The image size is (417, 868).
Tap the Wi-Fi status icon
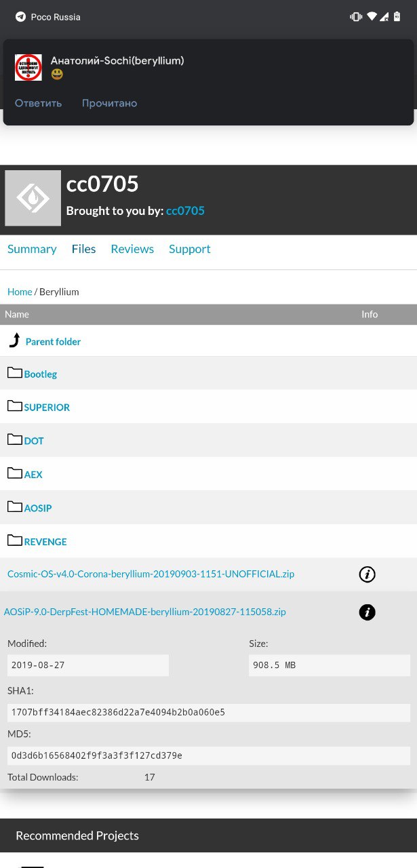coord(372,17)
